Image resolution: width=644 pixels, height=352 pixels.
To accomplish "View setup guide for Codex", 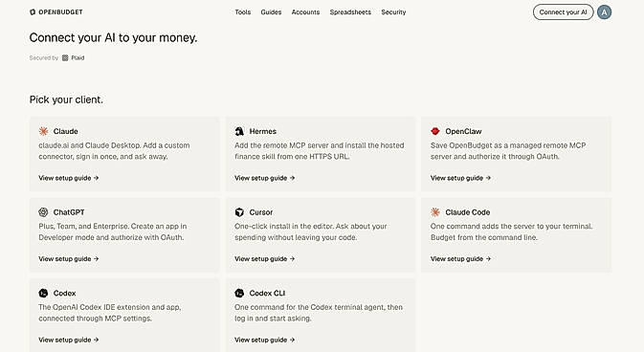I will (69, 340).
